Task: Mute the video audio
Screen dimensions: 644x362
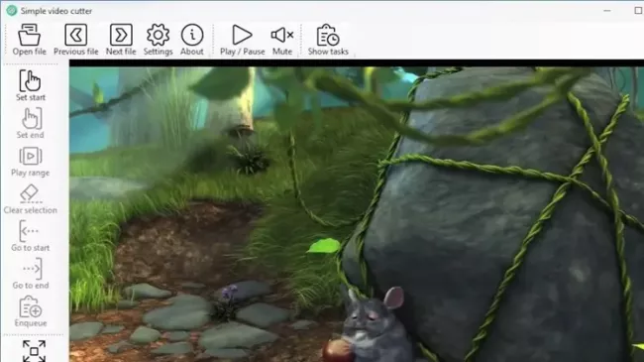Action: [282, 40]
